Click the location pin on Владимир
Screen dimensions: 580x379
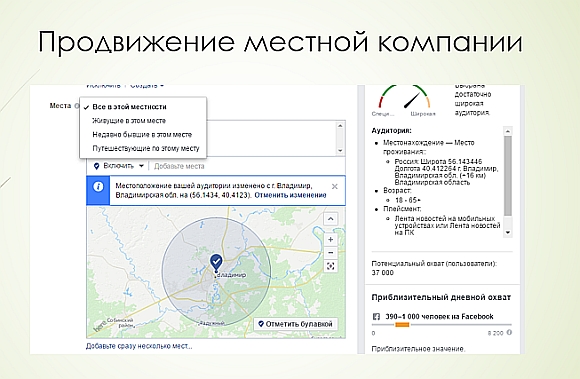(x=216, y=262)
